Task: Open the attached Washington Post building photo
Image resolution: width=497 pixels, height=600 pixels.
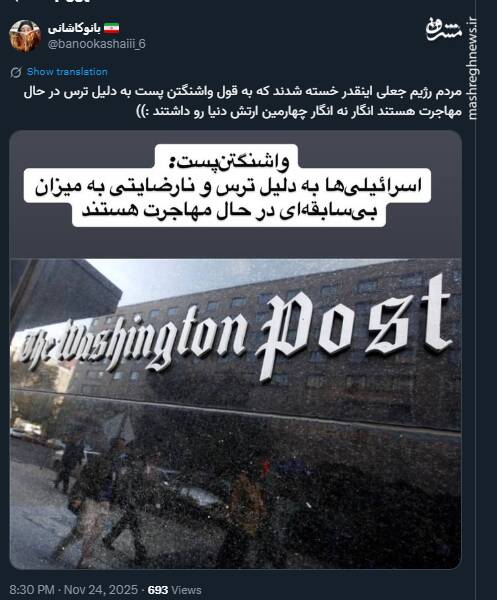Action: tap(236, 350)
